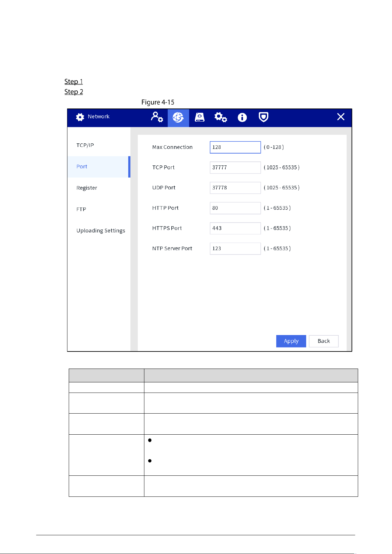The image size is (392, 554).
Task: Apply the port settings
Action: pyautogui.click(x=291, y=341)
